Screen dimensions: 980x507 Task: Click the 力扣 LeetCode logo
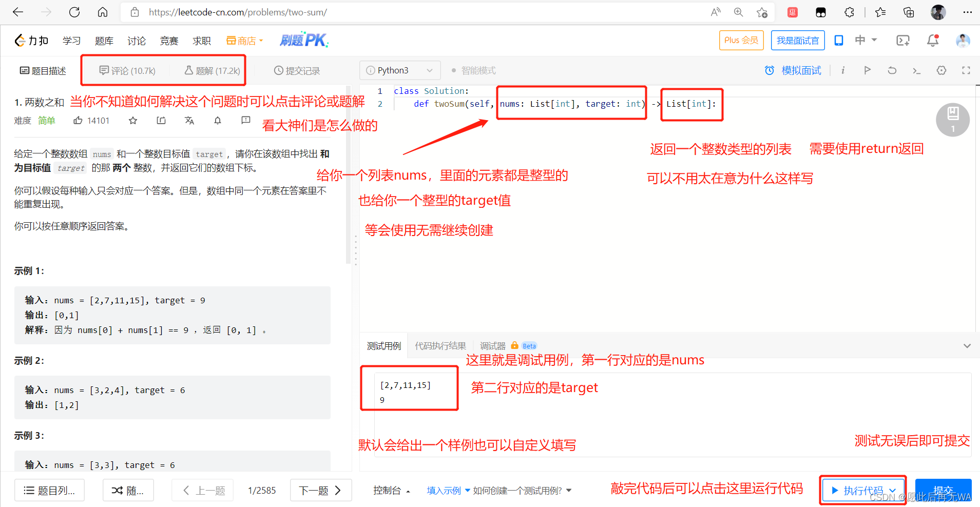(31, 41)
